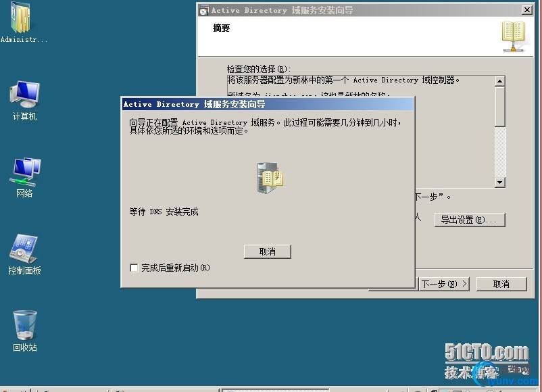Screen dimensions: 542x392
Task: Click 下一步 button in summary window
Action: [444, 284]
